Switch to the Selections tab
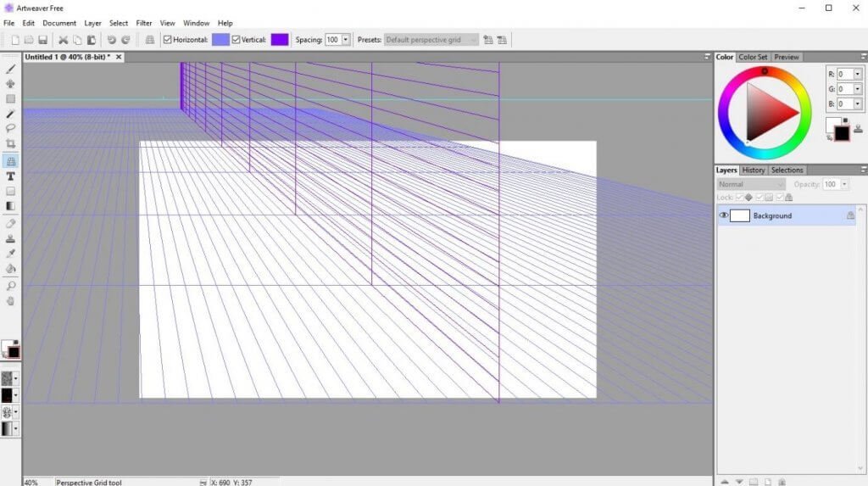Image resolution: width=868 pixels, height=486 pixels. click(x=787, y=170)
